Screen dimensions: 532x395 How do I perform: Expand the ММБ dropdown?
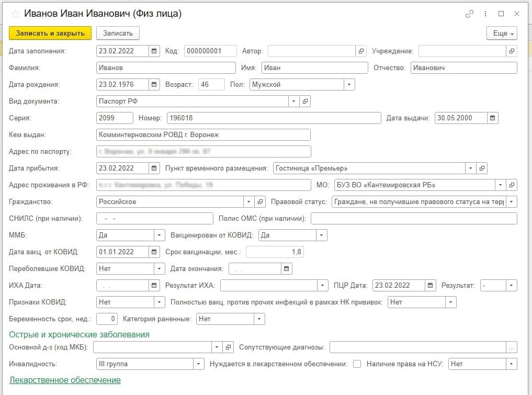tap(159, 235)
